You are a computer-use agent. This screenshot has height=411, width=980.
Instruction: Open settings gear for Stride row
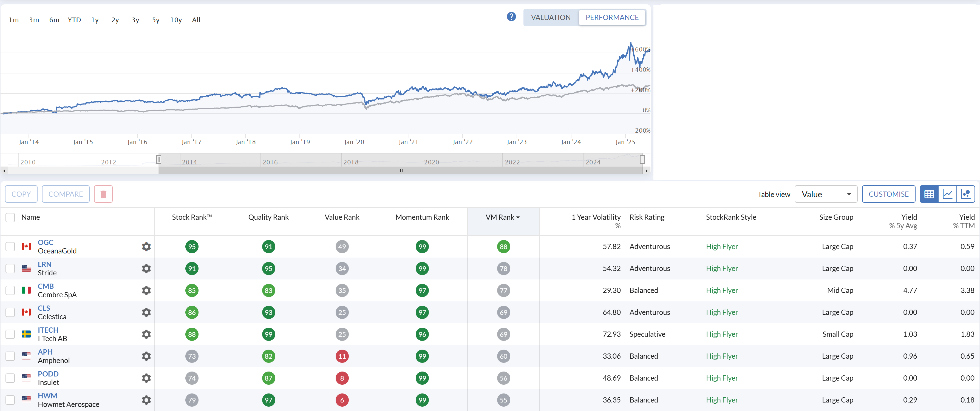[146, 269]
